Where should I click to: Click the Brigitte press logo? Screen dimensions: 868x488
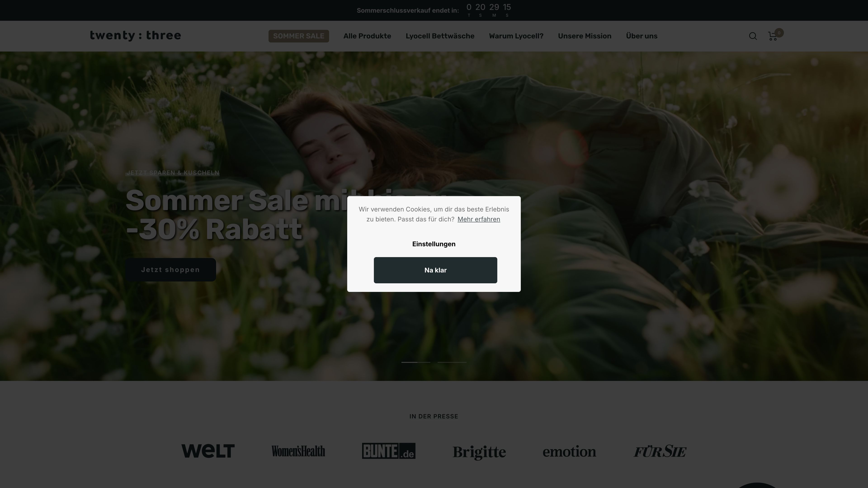click(479, 452)
